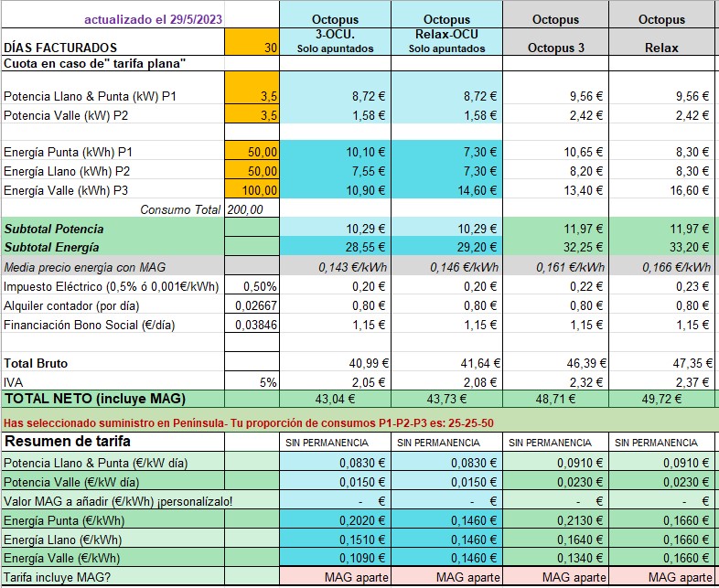
Task: Select the '3-OCU. Solo apuntados' header cell
Action: (x=335, y=42)
